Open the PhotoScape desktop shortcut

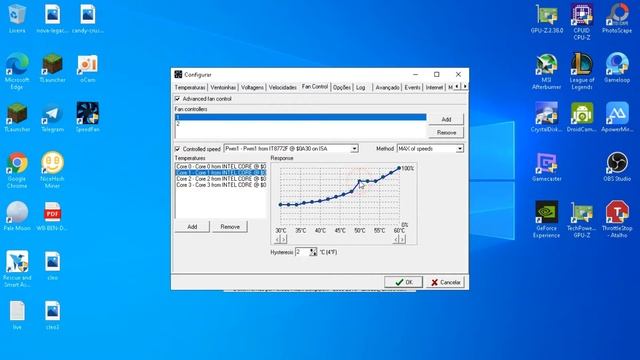[x=617, y=19]
